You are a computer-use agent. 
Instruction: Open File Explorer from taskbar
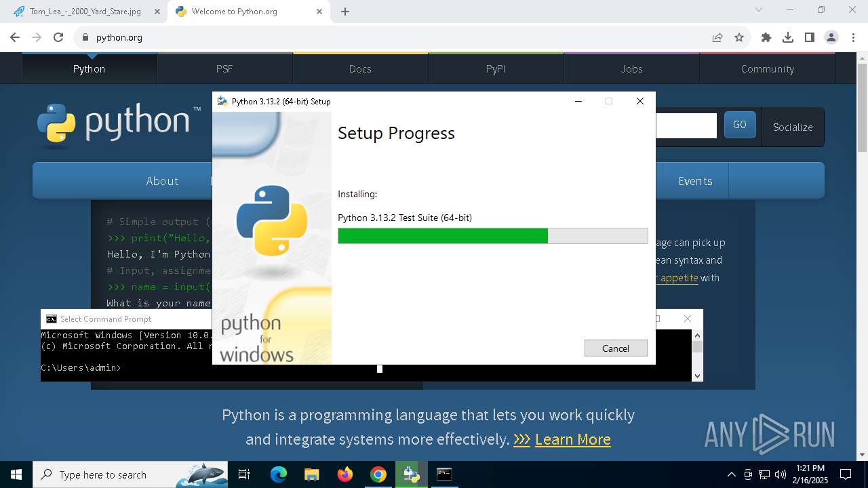pyautogui.click(x=311, y=474)
